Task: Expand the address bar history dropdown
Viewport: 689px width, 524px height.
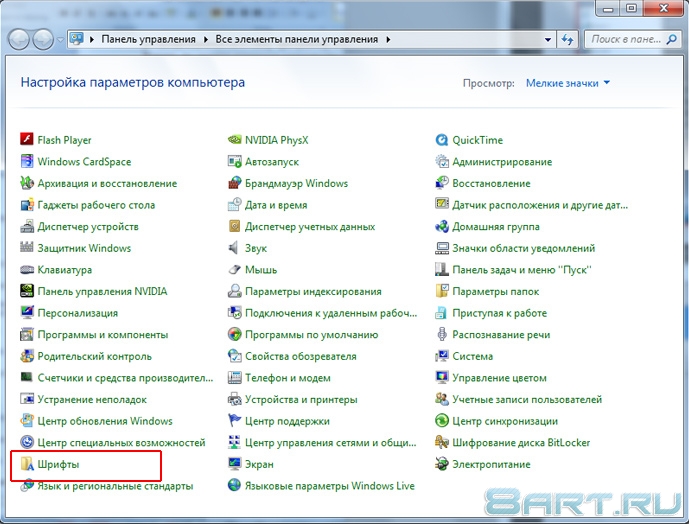Action: 548,40
